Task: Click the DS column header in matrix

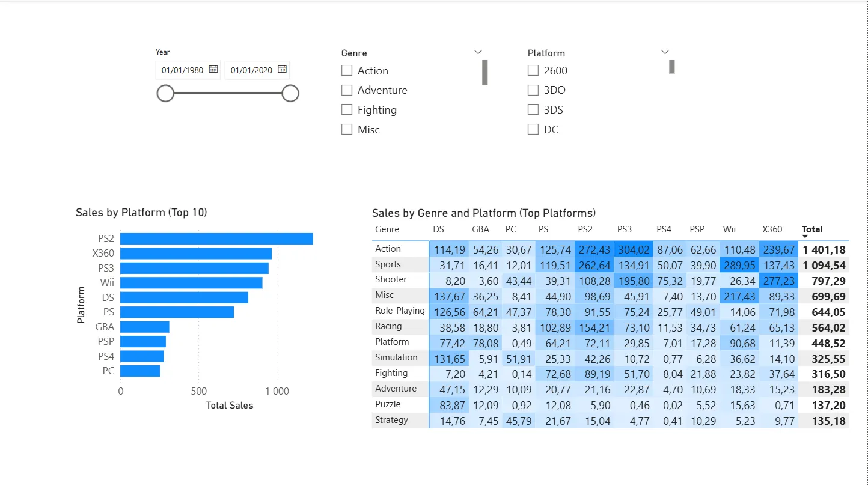Action: 439,229
